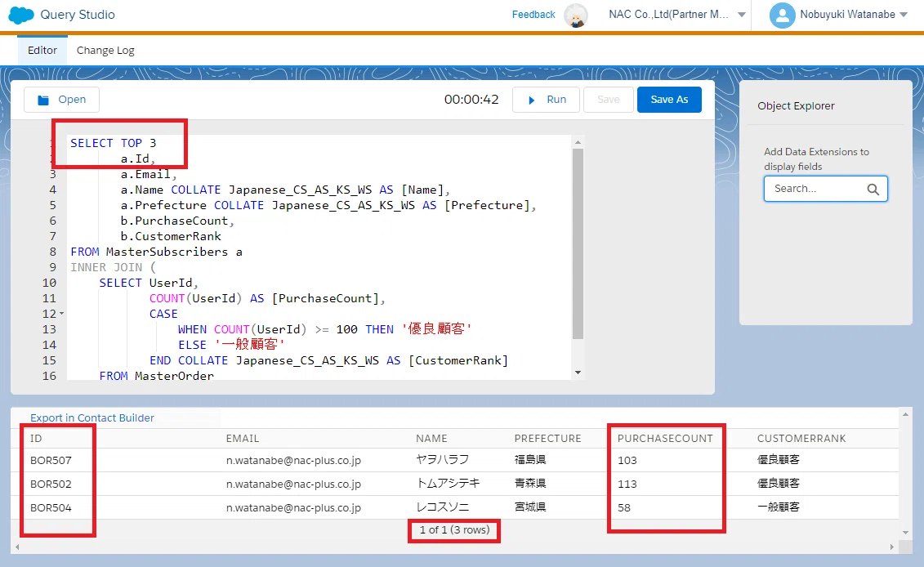924x567 pixels.
Task: Click the Object Explorer heading
Action: [x=796, y=106]
